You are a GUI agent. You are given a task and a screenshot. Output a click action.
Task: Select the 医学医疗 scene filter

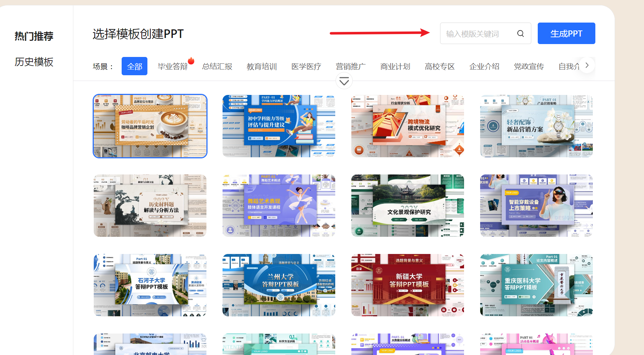point(306,67)
